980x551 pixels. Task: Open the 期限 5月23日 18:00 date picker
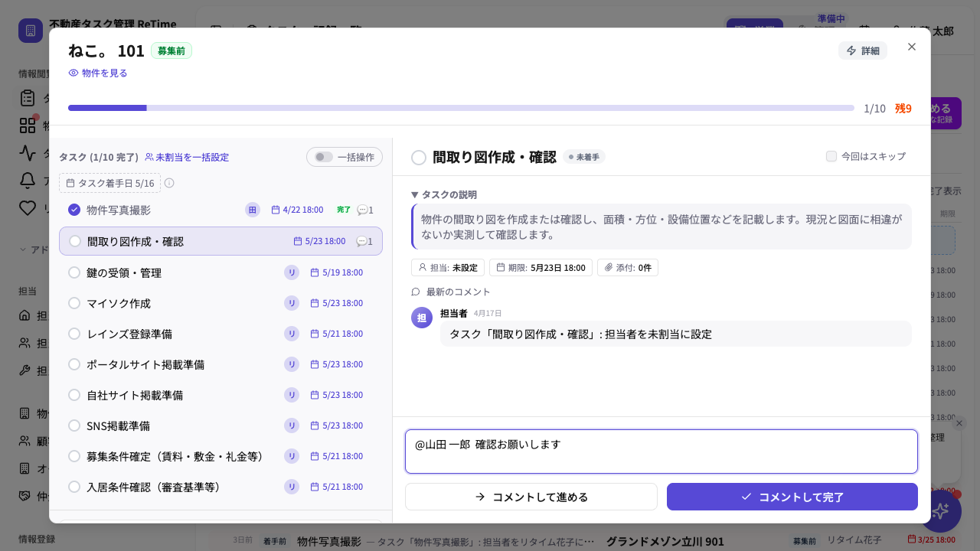(541, 268)
